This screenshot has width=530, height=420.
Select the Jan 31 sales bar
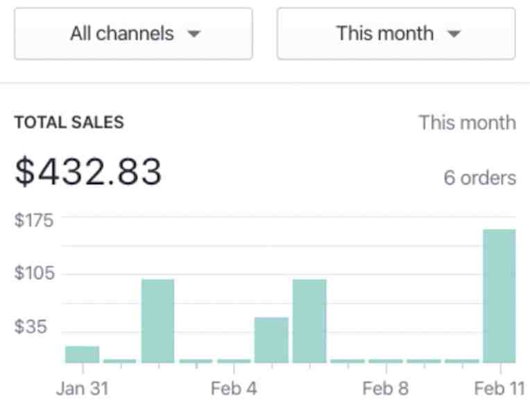(82, 354)
